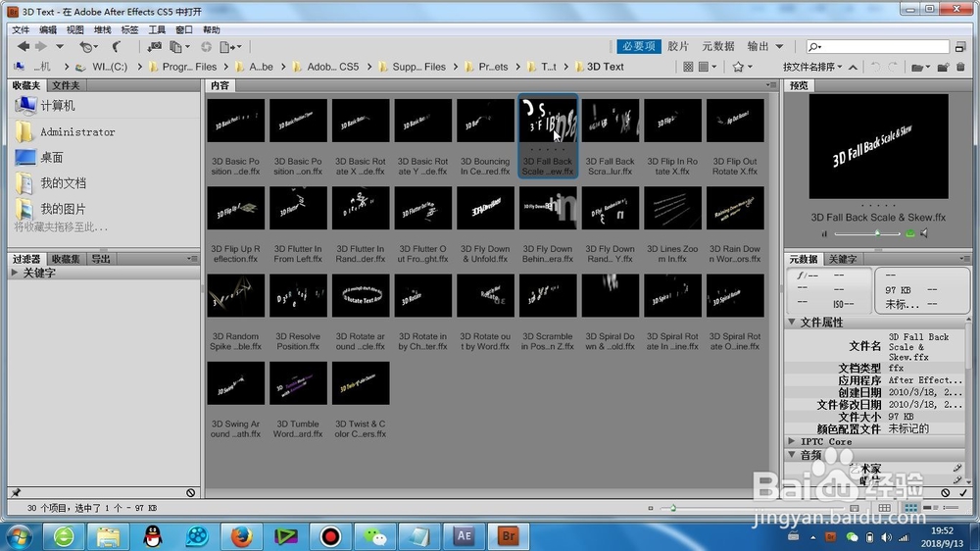Click the clear filter icon in filter panel
The width and height of the screenshot is (980, 551).
191,493
